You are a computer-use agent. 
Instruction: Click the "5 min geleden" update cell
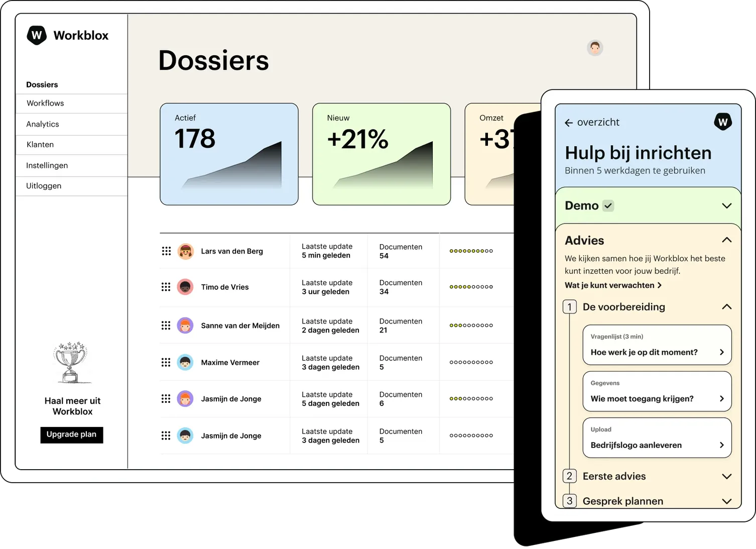click(327, 251)
